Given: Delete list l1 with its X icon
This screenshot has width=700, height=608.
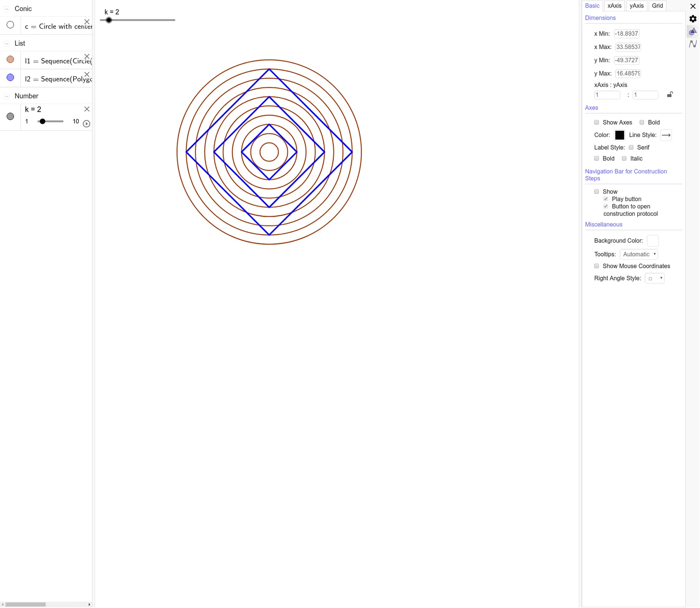Looking at the screenshot, I should pyautogui.click(x=87, y=56).
